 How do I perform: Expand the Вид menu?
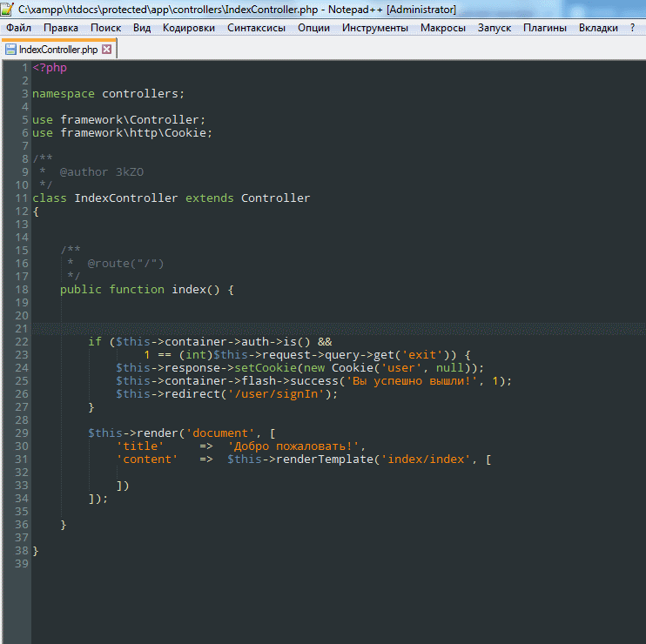coord(142,28)
